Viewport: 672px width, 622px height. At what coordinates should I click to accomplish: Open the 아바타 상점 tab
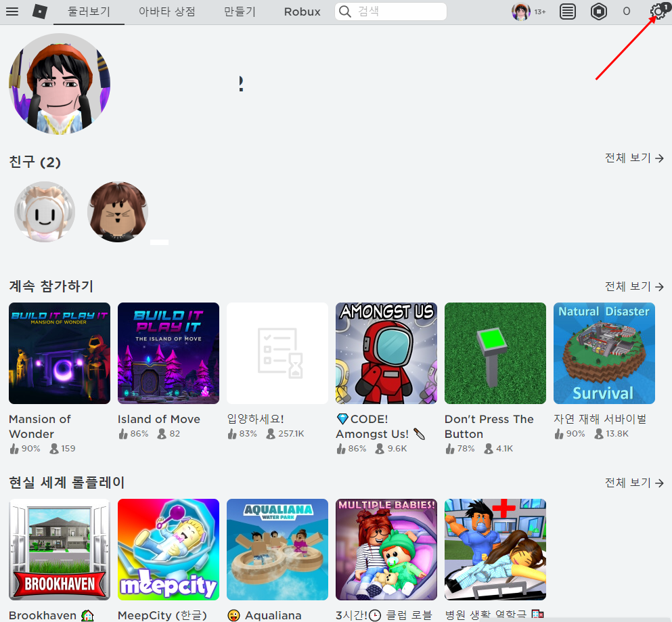click(x=166, y=12)
